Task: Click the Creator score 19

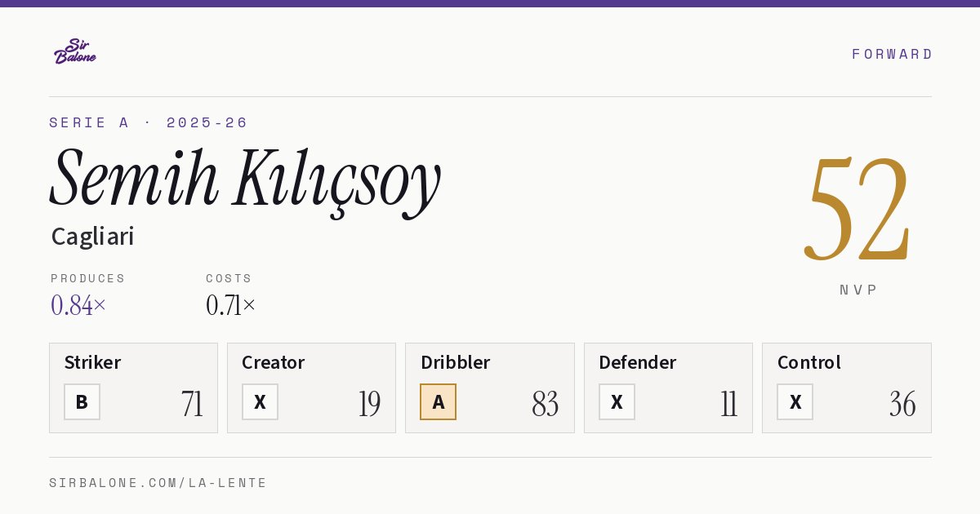Action: [x=369, y=404]
